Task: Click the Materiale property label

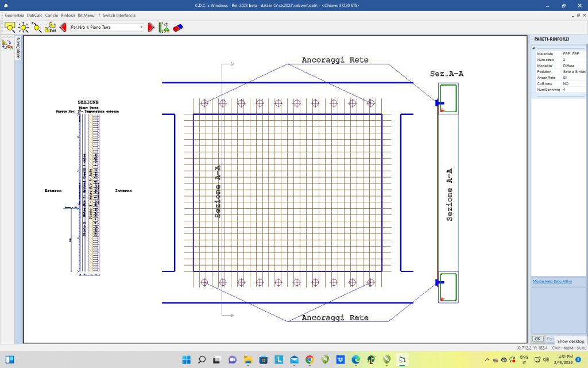Action: 545,53
